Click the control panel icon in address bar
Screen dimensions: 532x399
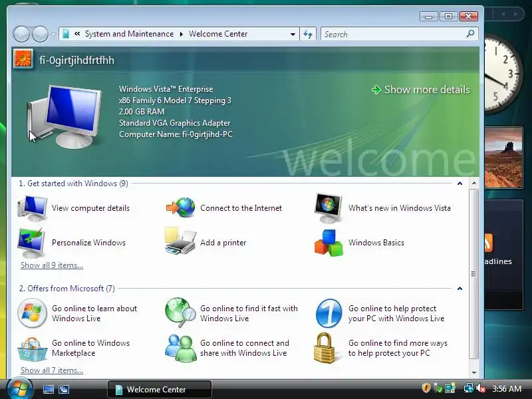[x=66, y=34]
